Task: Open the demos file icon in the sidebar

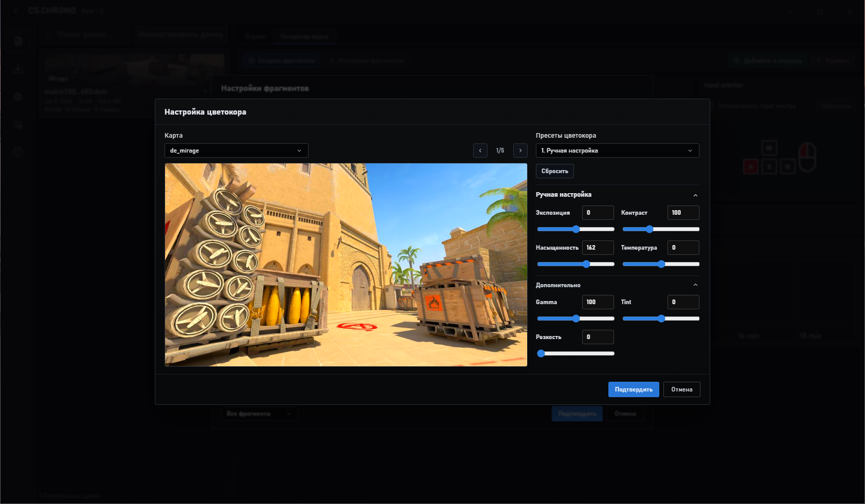Action: click(x=19, y=41)
